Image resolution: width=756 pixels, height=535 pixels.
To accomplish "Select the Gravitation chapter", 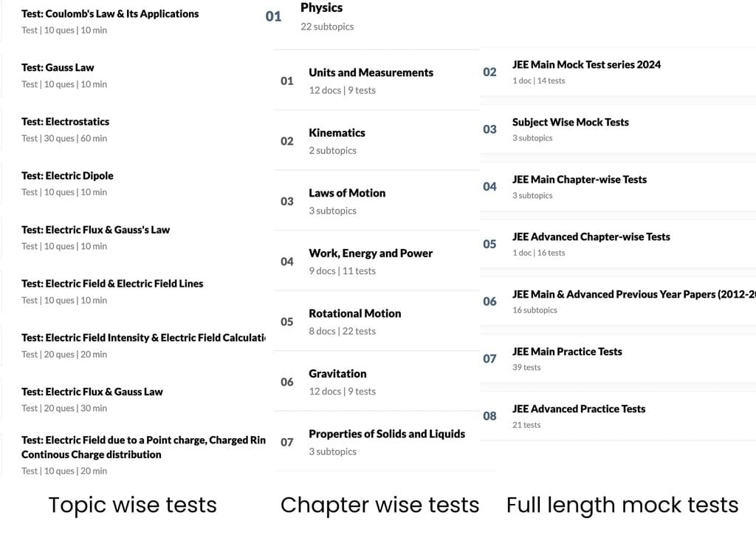I will pyautogui.click(x=337, y=374).
